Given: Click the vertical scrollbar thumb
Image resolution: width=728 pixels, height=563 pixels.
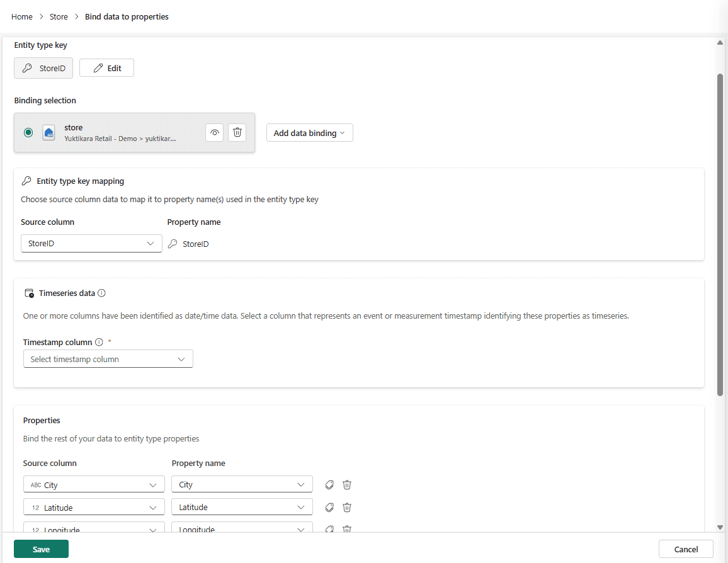Looking at the screenshot, I should pos(720,234).
